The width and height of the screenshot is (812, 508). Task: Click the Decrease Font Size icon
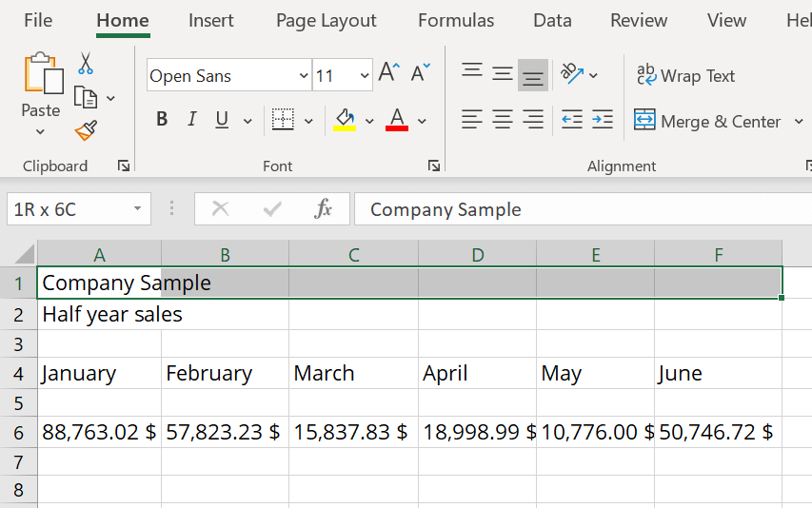[x=420, y=73]
